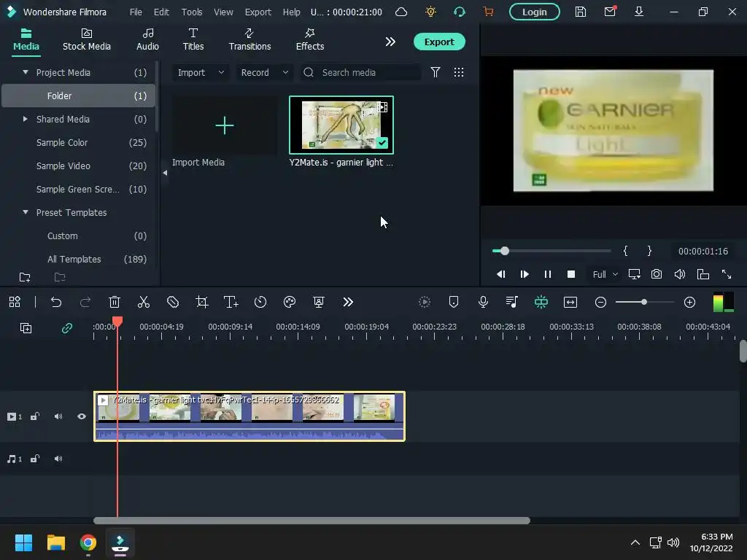
Task: Click the add new folder icon
Action: click(x=25, y=277)
